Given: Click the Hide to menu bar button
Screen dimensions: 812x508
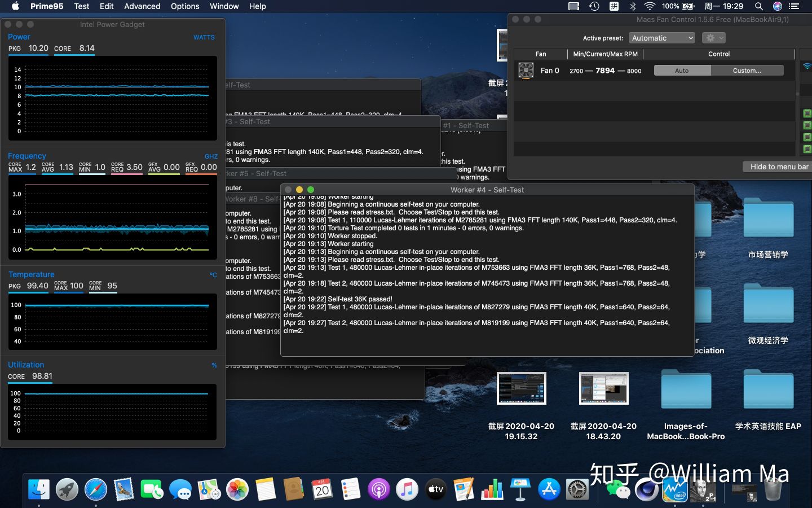Looking at the screenshot, I should [x=778, y=167].
